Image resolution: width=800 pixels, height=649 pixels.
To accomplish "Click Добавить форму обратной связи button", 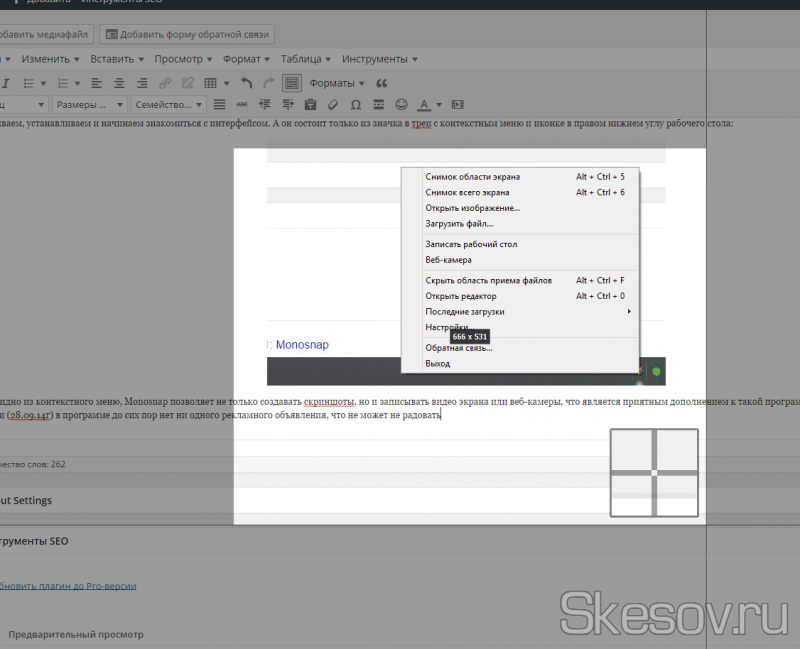I will coord(187,34).
